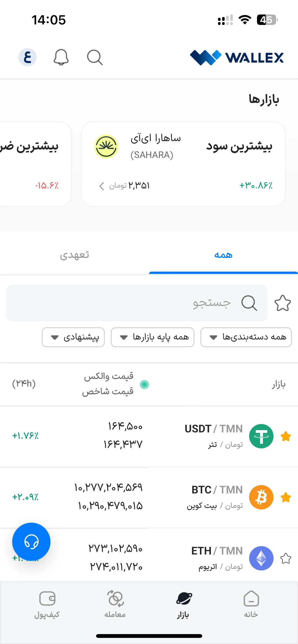The image size is (298, 644).
Task: Expand the همه دسته‌بندی‌ها dropdown
Action: pos(246,337)
